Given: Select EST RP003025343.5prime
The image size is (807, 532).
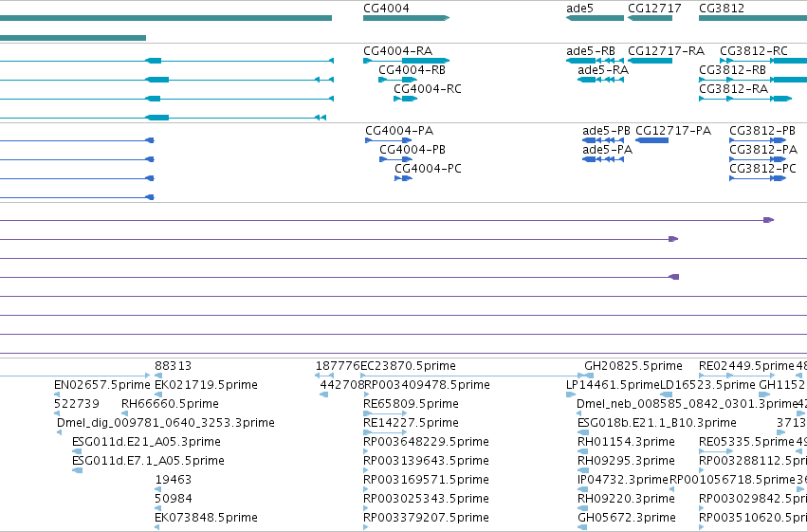Looking at the screenshot, I should 366,508.
